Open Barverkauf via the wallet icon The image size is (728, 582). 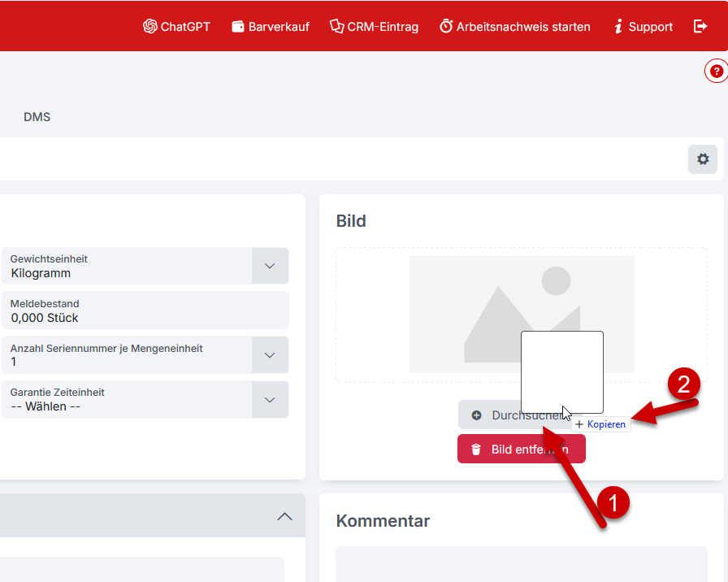[x=238, y=26]
